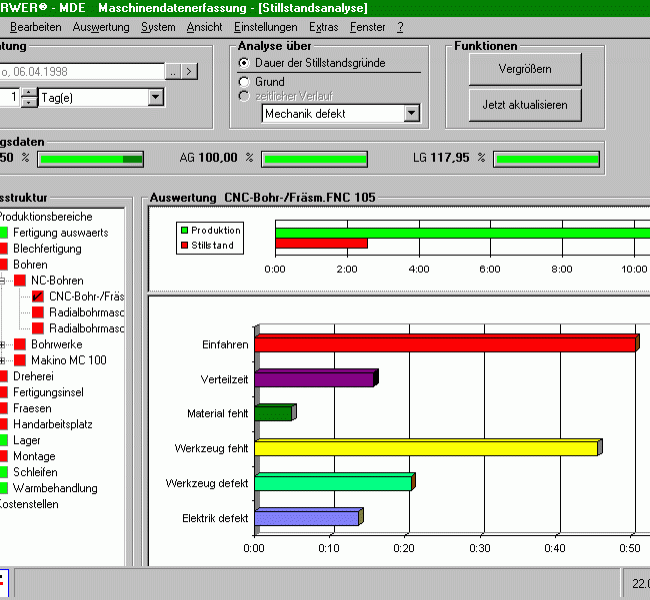Select the Grund radio button
The height and width of the screenshot is (600, 650).
244,82
